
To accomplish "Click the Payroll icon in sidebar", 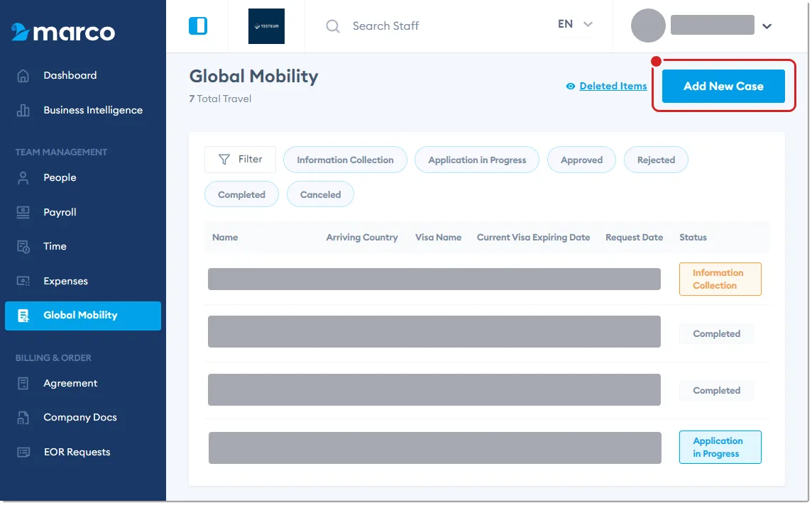I will click(x=23, y=212).
